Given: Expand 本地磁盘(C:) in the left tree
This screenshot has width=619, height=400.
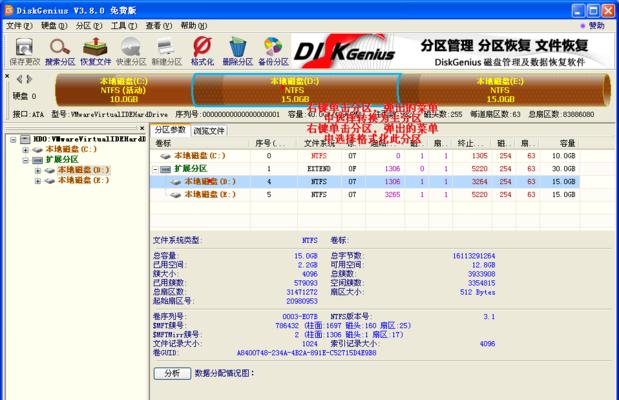Looking at the screenshot, I should tap(25, 150).
